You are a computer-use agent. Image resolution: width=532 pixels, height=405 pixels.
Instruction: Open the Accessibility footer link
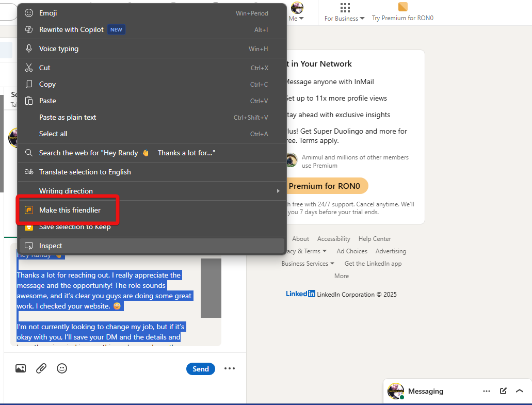tap(334, 239)
